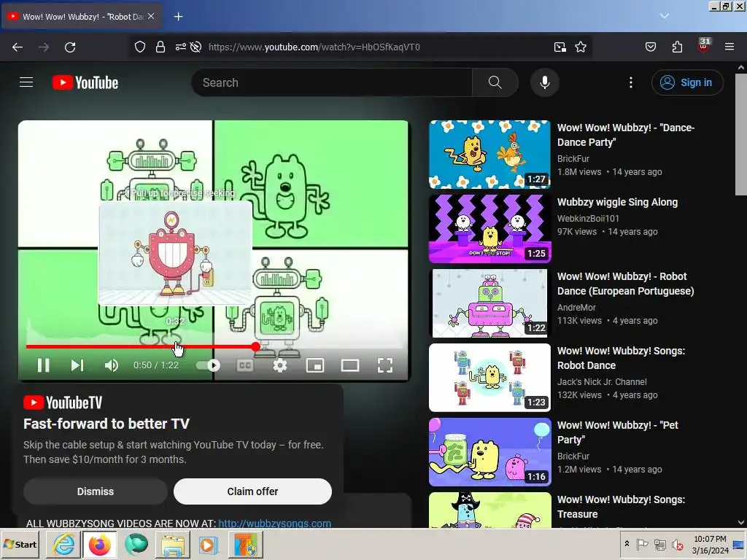Open "Songs: Robot Dance" video title
Image resolution: width=747 pixels, height=560 pixels.
point(621,358)
